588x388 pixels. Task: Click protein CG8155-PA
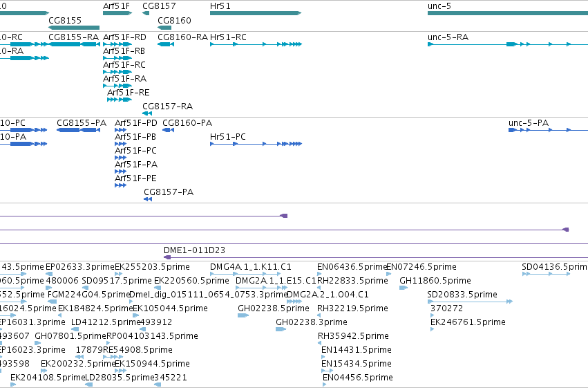click(82, 123)
